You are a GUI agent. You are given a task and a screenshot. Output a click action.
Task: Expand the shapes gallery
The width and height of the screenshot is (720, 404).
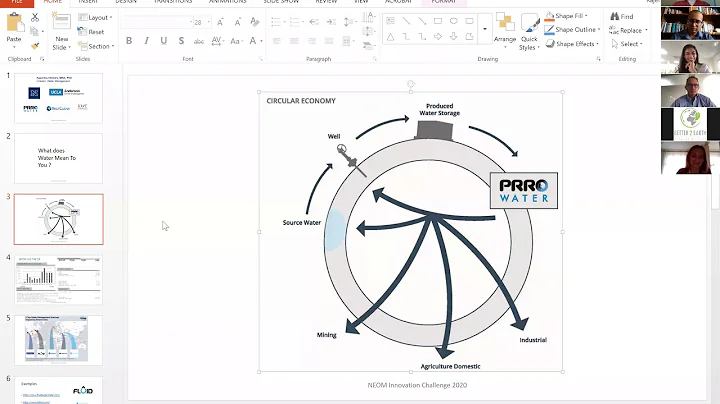pos(485,29)
